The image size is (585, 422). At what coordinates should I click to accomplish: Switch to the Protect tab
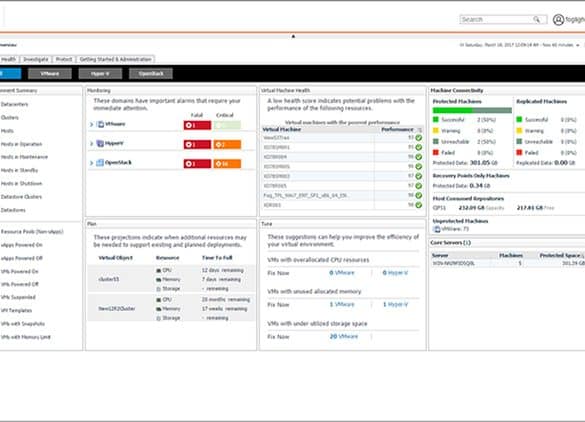point(64,59)
